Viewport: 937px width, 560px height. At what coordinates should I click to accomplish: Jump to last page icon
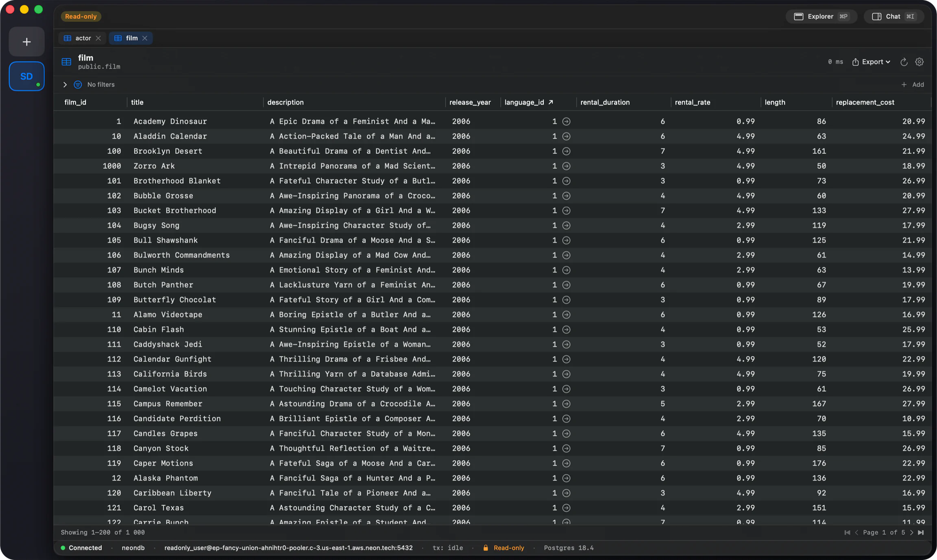point(921,532)
